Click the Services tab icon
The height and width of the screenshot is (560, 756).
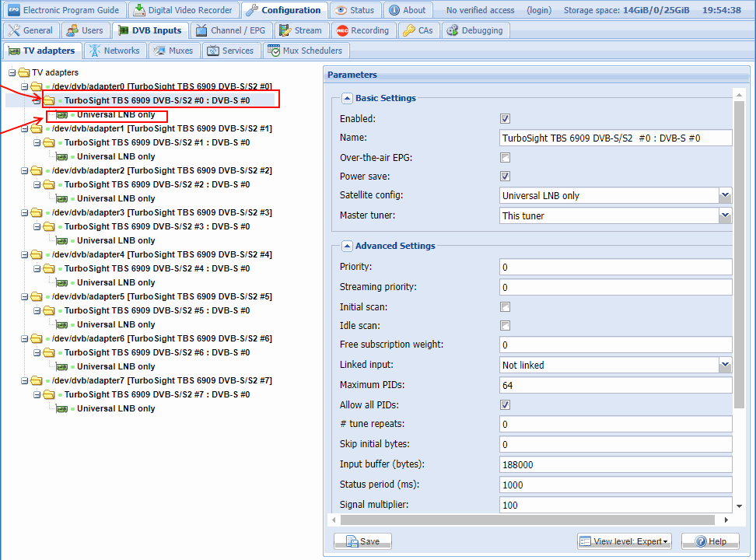213,51
